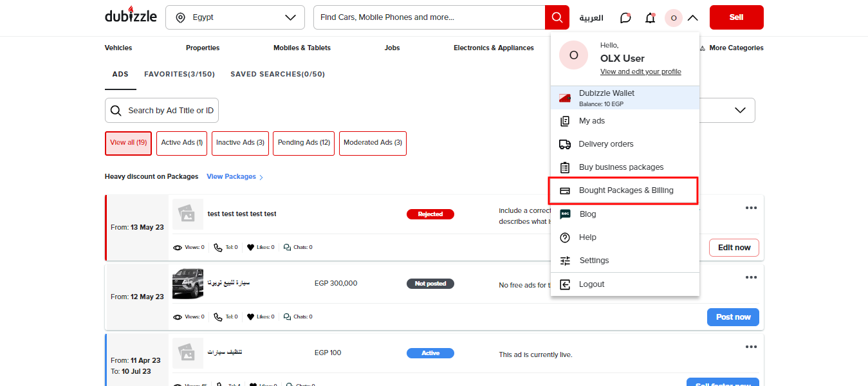This screenshot has width=868, height=386.
Task: Filter by Pending Ads (12)
Action: (304, 143)
